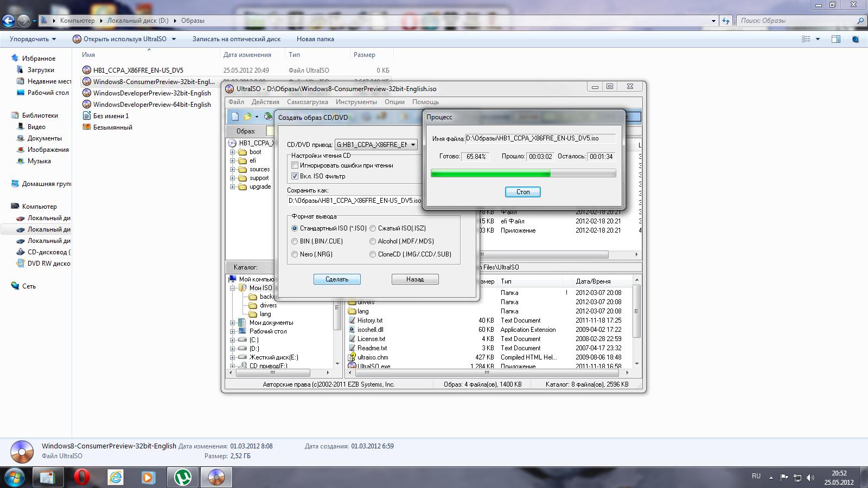Screen dimensions: 868x488
Task: Open the Помощь menu
Action: pyautogui.click(x=425, y=102)
